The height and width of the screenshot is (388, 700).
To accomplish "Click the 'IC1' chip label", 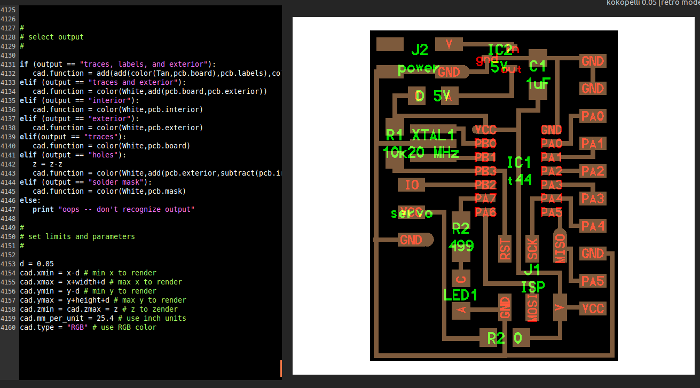I will (x=519, y=163).
